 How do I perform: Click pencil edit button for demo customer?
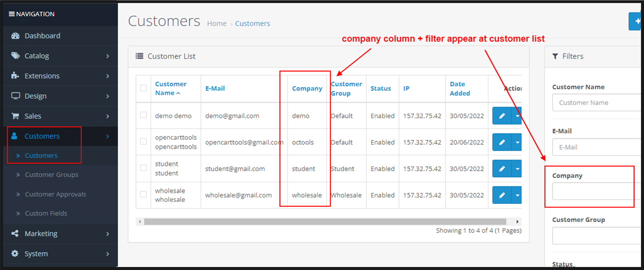click(502, 116)
